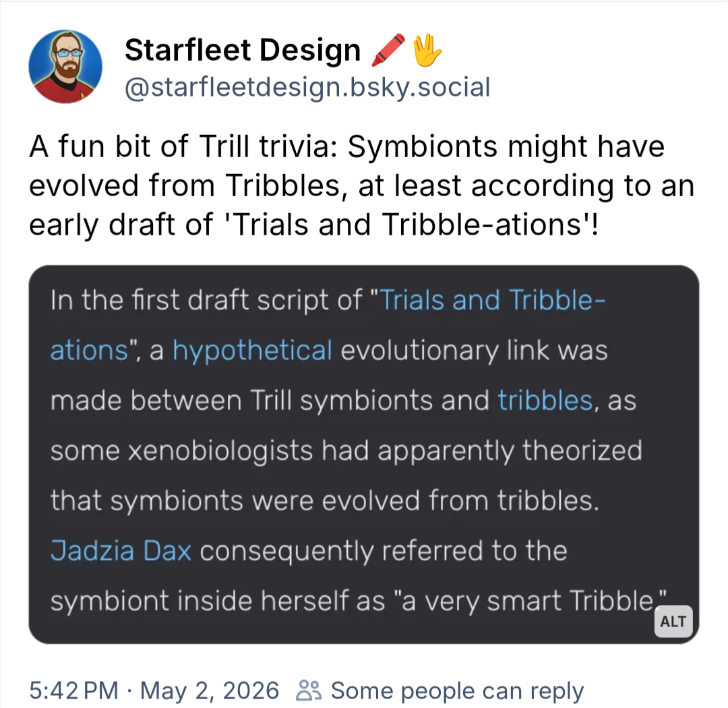Click the 5:42 PM timestamp
Screen dimensions: 728x708
74,690
